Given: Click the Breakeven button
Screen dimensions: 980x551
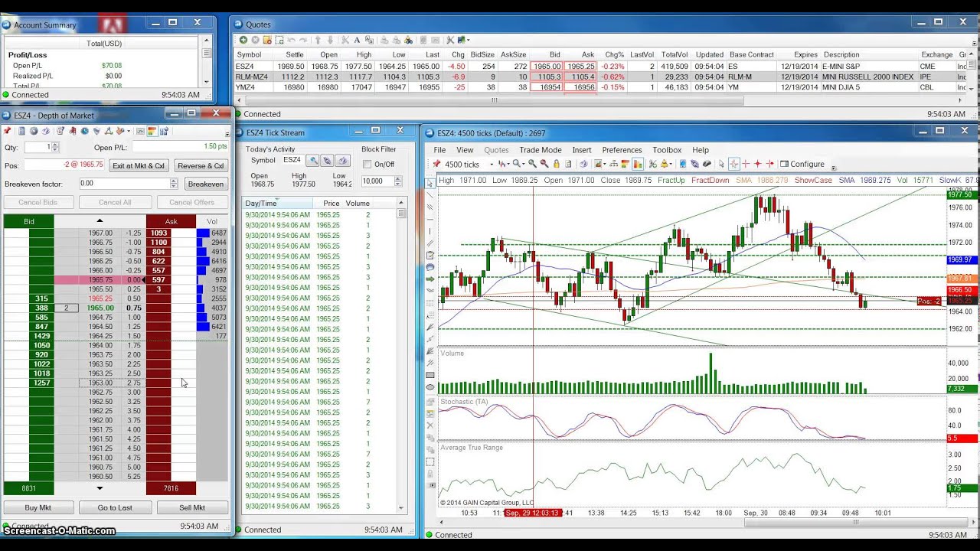Looking at the screenshot, I should click(206, 184).
